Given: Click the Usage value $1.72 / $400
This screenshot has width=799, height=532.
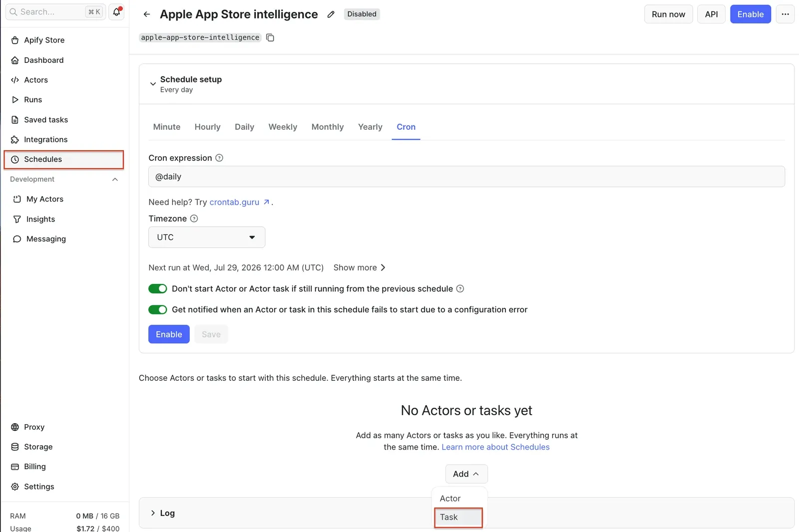Looking at the screenshot, I should point(98,529).
